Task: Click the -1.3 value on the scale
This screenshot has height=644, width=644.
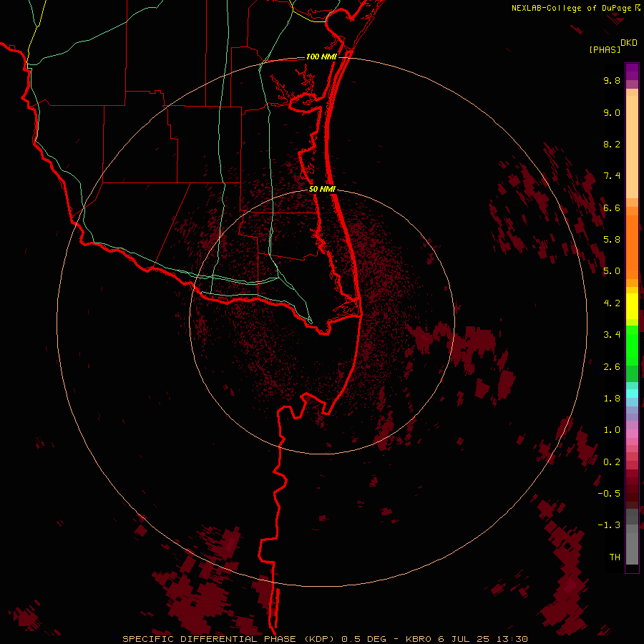Action: 609,525
